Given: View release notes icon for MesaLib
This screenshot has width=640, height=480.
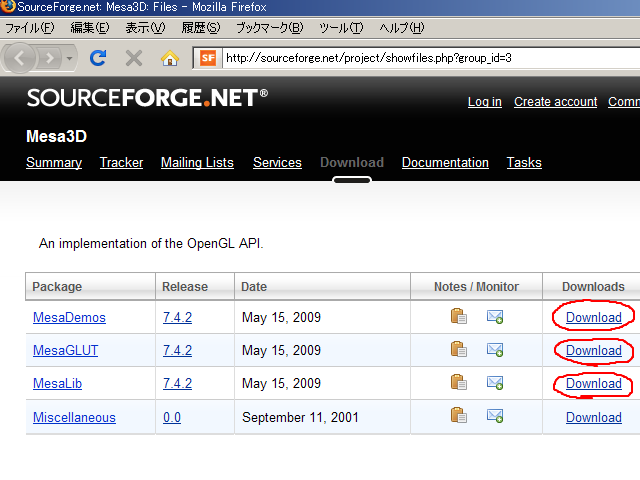Looking at the screenshot, I should pyautogui.click(x=459, y=382).
